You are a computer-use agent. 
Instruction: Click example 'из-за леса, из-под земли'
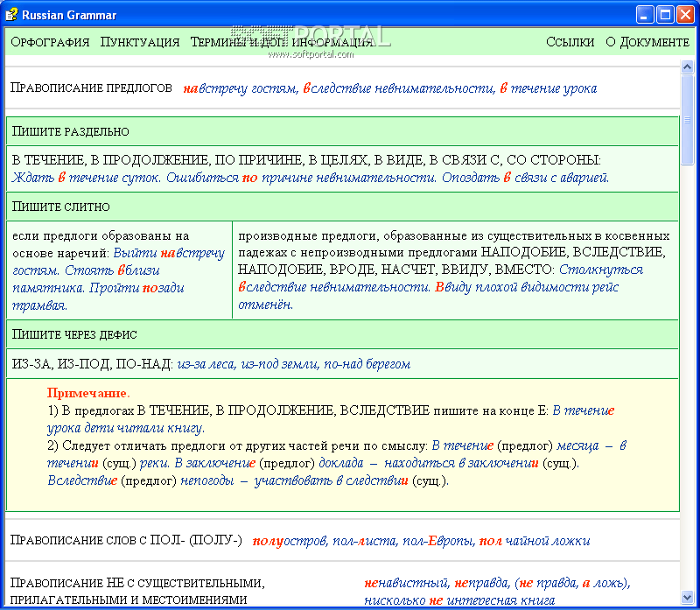point(248,364)
